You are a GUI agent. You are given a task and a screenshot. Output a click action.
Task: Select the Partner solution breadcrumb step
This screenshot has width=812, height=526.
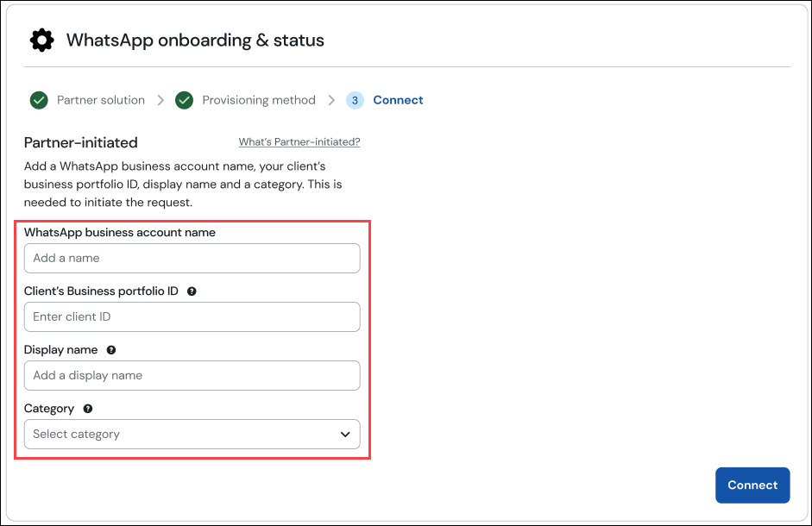click(x=100, y=100)
